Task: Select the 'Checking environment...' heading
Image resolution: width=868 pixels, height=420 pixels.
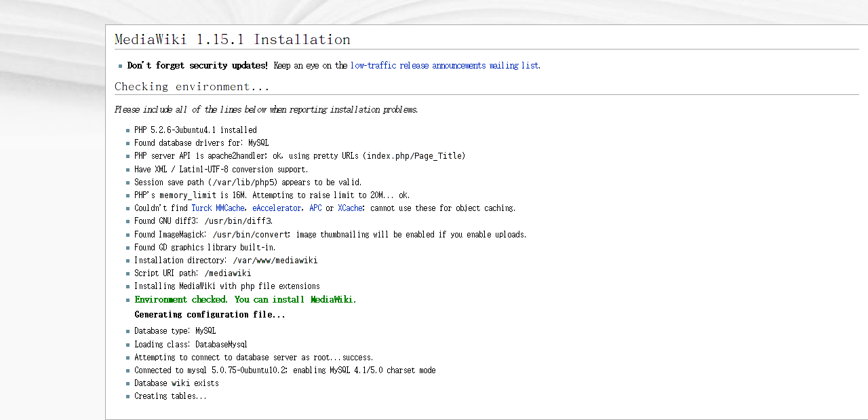Action: click(x=192, y=87)
